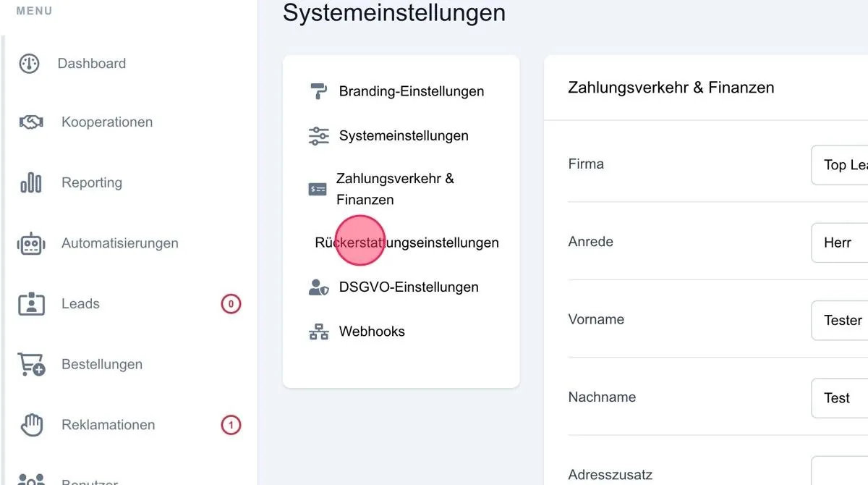Click the Zahlungsverkehr money card icon
Image resolution: width=868 pixels, height=485 pixels.
[318, 189]
